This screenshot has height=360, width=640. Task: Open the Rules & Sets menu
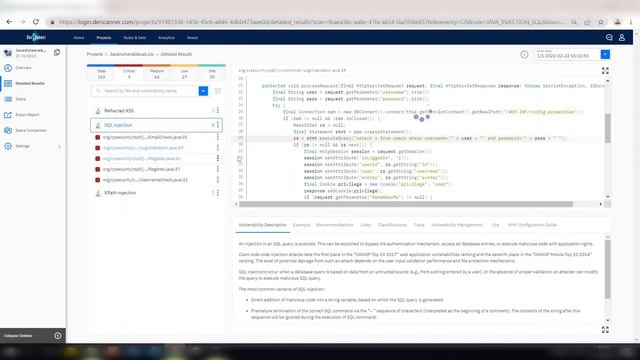click(x=134, y=38)
